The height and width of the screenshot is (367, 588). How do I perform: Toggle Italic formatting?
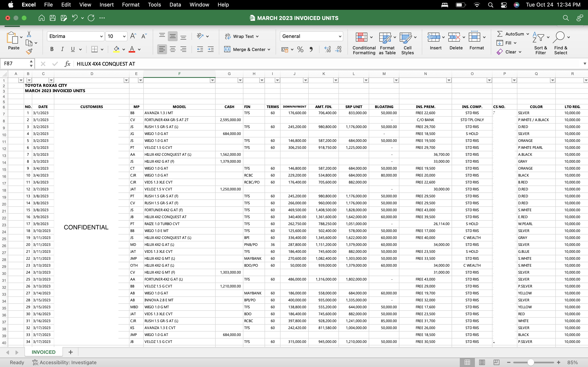pos(62,49)
